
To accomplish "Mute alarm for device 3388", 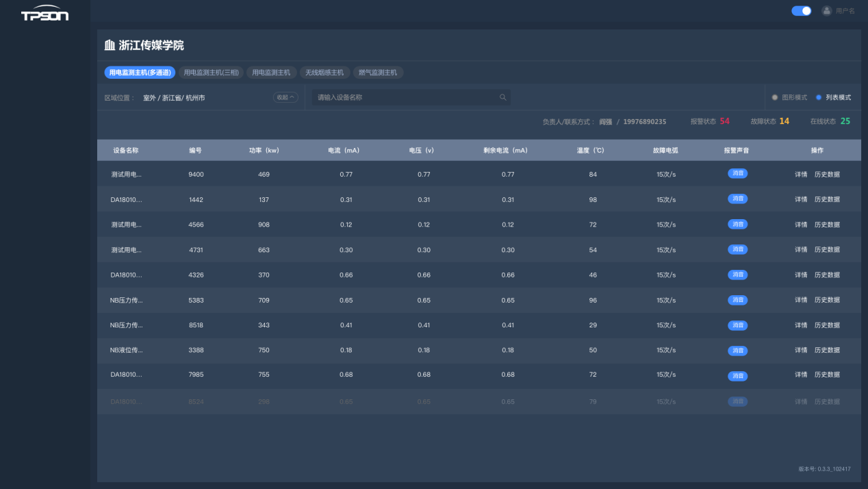I will click(x=737, y=351).
